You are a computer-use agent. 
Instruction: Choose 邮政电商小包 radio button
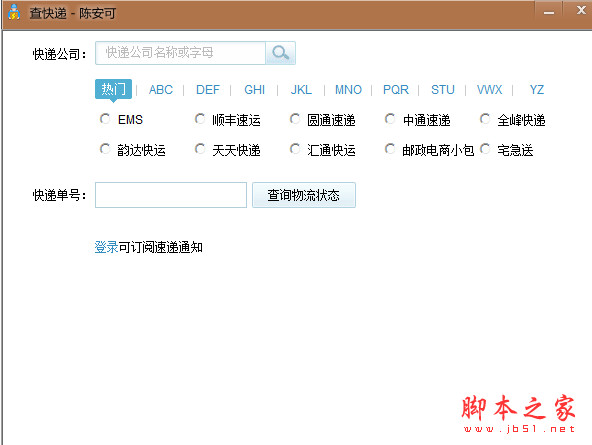390,149
